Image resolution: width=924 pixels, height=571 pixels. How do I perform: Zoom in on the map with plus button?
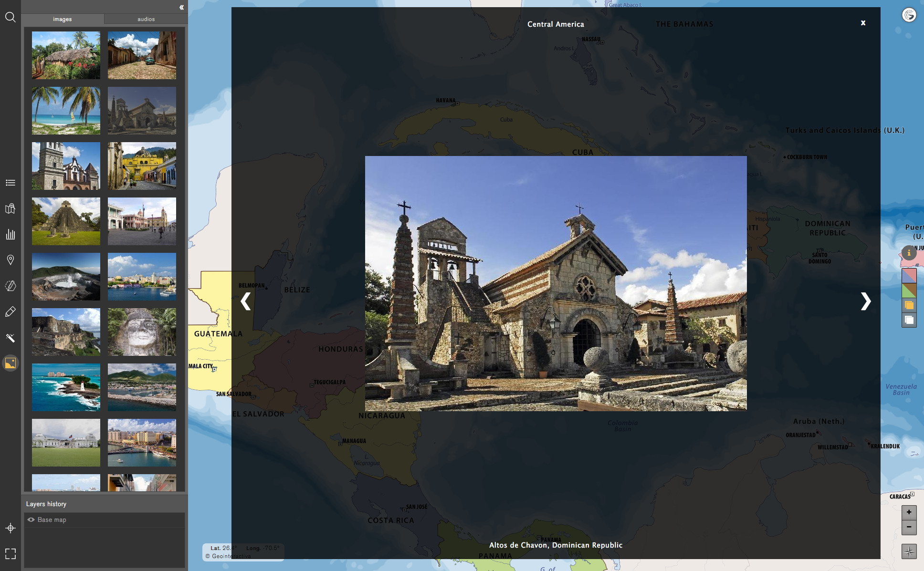point(909,512)
